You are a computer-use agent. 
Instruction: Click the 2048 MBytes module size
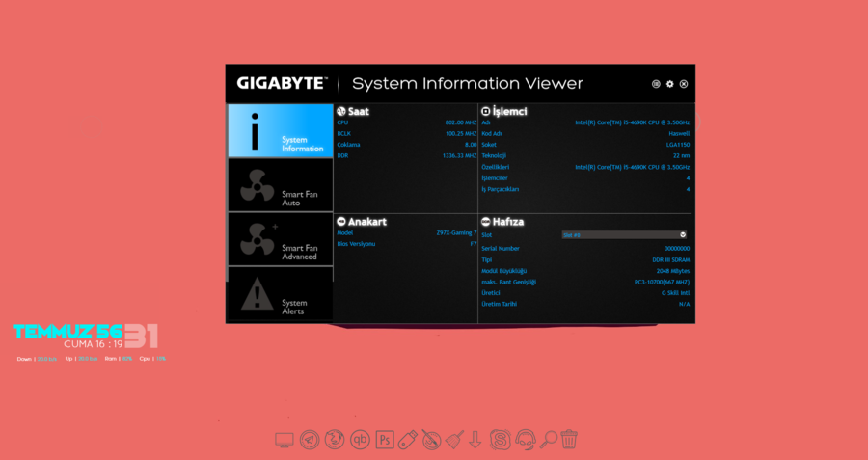tap(673, 271)
